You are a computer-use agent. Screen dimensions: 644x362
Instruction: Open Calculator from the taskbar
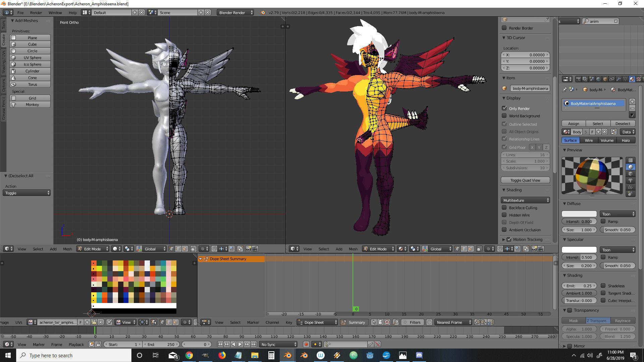click(x=271, y=355)
